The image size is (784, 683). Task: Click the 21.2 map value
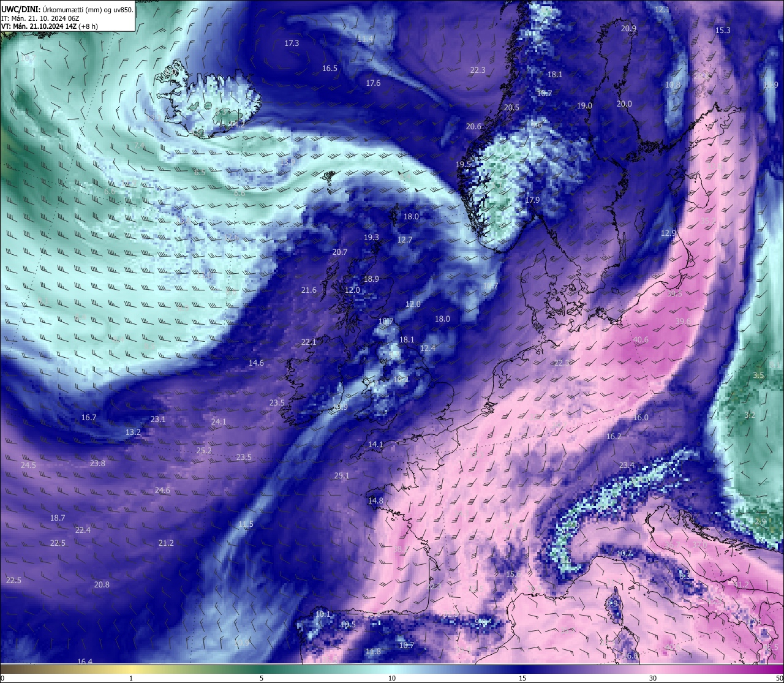click(166, 543)
